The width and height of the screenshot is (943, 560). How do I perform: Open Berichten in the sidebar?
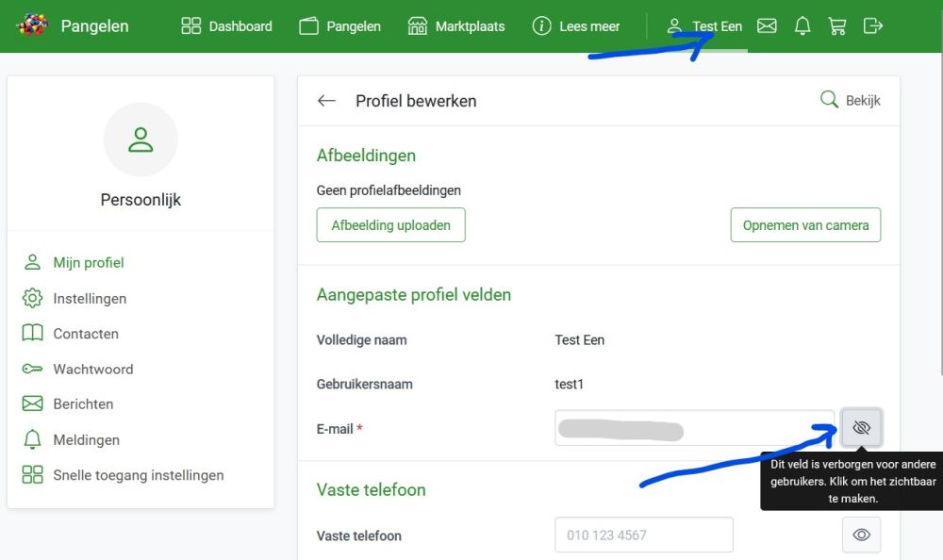[x=68, y=404]
